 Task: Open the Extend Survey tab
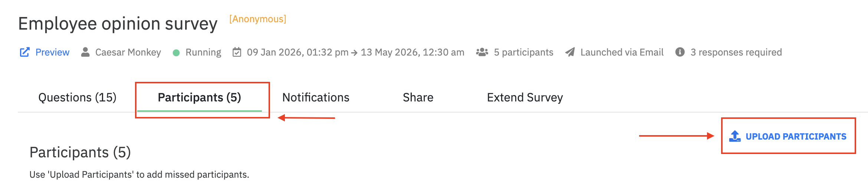525,97
